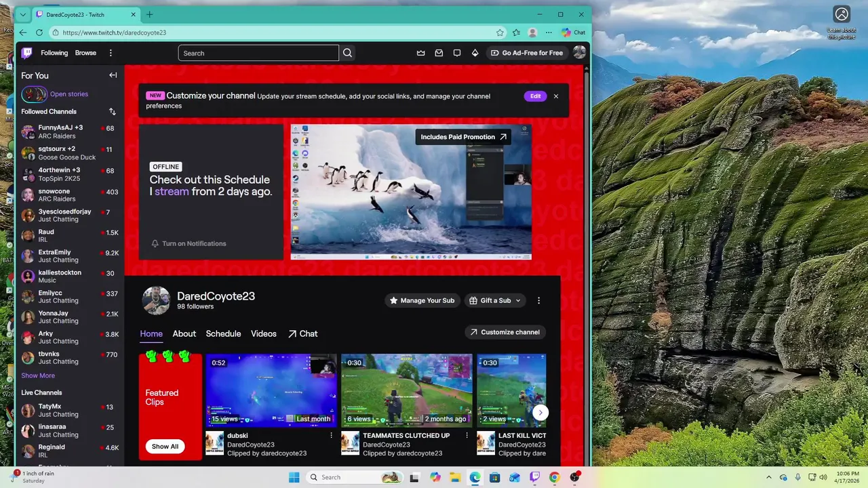Image resolution: width=868 pixels, height=488 pixels.
Task: Open Prime Gaming loot crown icon
Action: coord(420,53)
